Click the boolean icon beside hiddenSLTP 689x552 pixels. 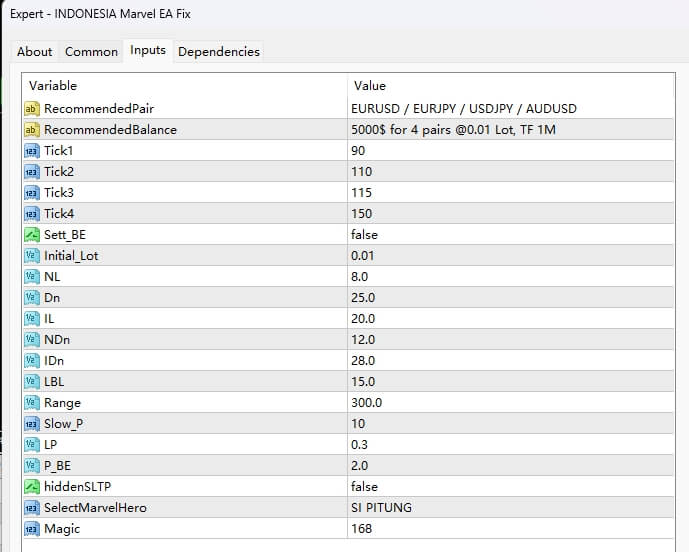tap(31, 486)
